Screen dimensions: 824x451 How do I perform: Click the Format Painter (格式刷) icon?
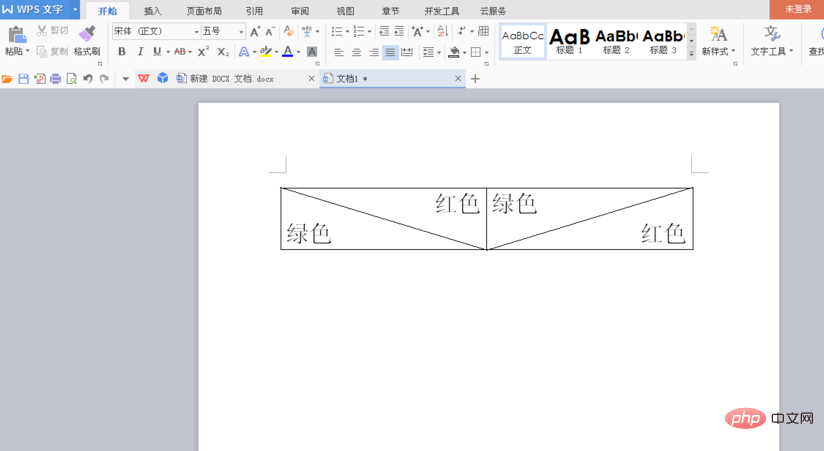pos(87,34)
